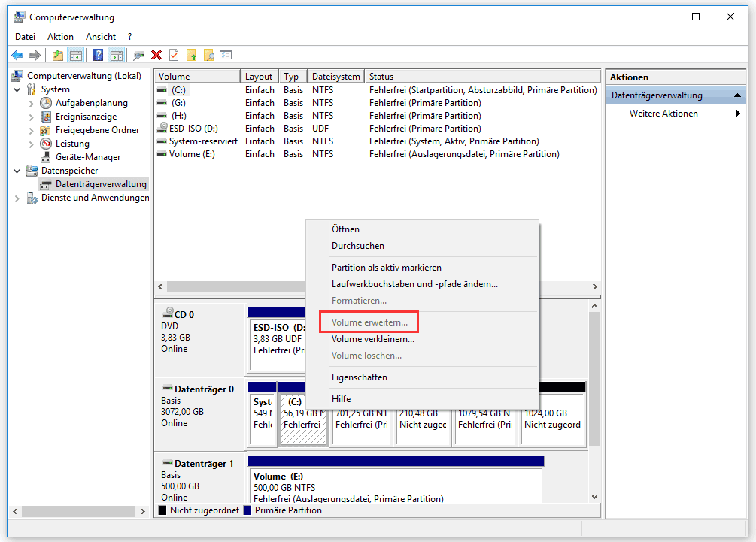The height and width of the screenshot is (542, 756).
Task: Click the Aufgabenplanung clock icon
Action: pyautogui.click(x=46, y=103)
